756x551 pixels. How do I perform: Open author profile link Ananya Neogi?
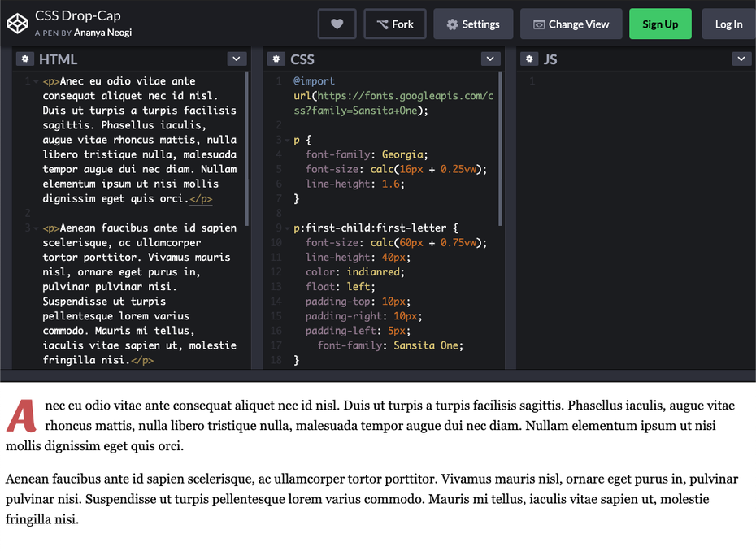click(102, 33)
